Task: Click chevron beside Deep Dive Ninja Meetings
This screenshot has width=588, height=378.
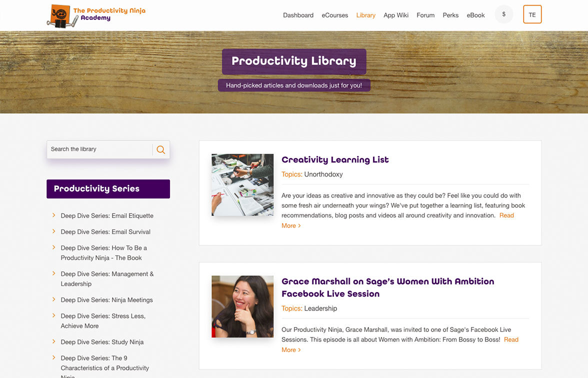Action: coord(53,299)
